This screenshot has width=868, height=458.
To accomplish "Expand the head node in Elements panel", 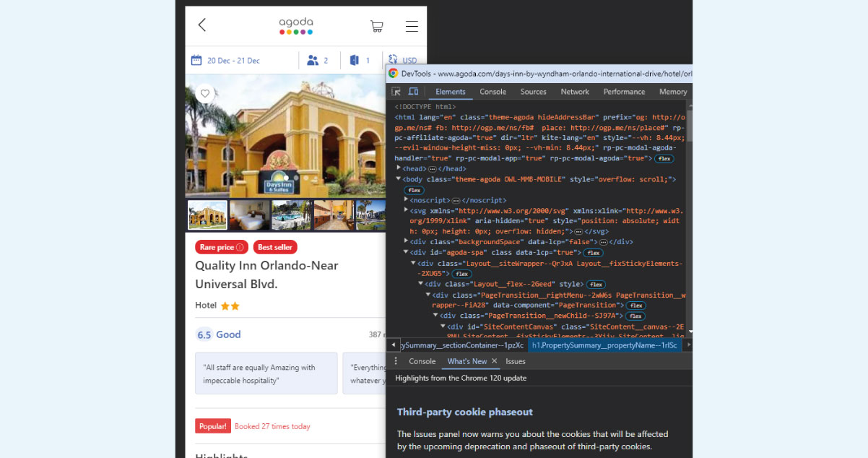I will tap(398, 168).
